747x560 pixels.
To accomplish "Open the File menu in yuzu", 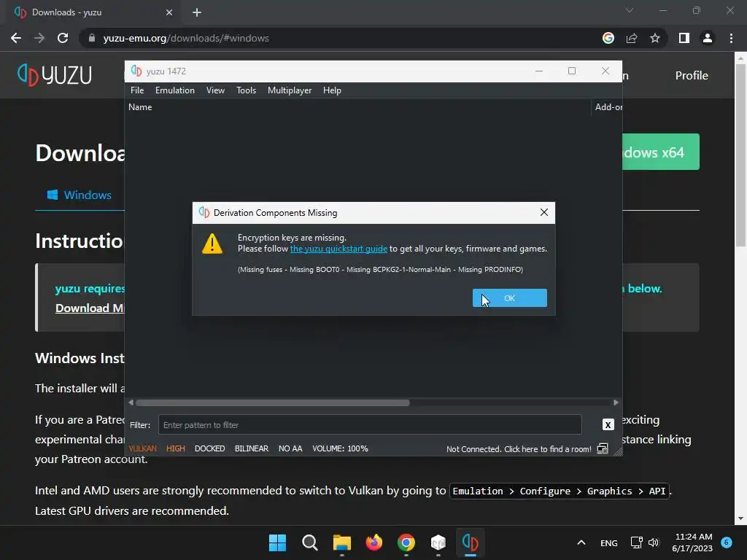I will point(137,90).
